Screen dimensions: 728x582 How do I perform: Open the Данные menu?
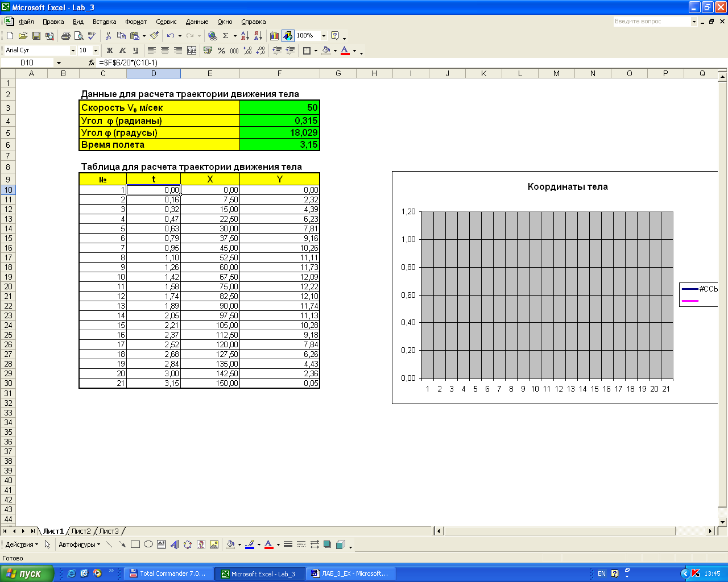(x=197, y=22)
